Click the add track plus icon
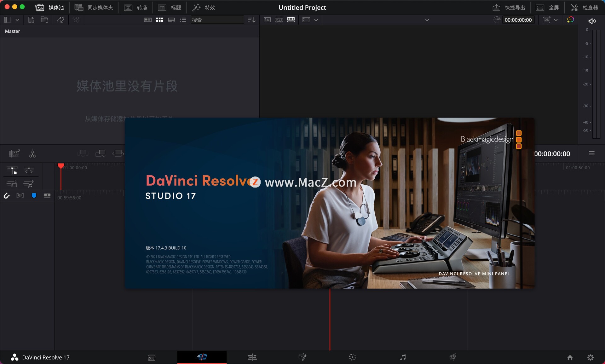 point(47,196)
